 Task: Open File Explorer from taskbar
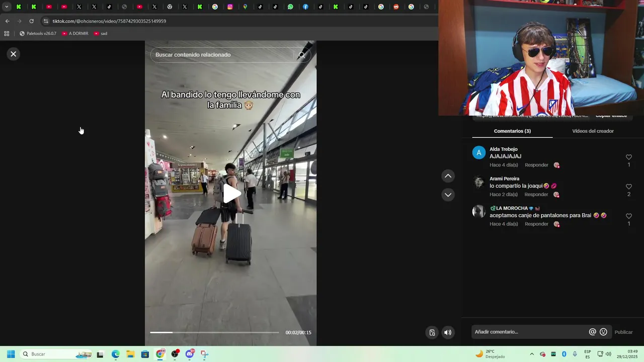pyautogui.click(x=130, y=354)
